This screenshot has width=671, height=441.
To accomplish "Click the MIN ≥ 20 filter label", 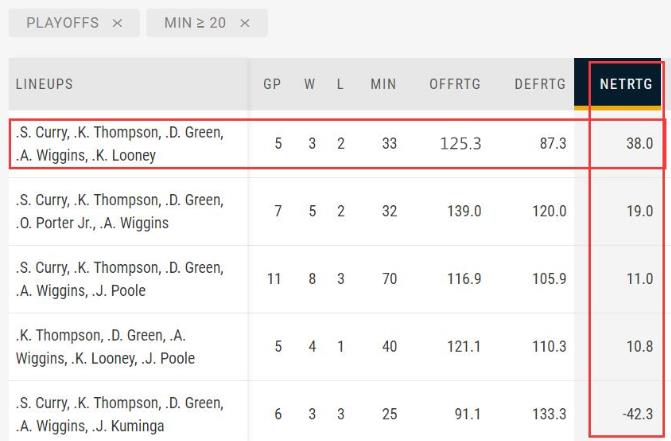I will pyautogui.click(x=195, y=23).
